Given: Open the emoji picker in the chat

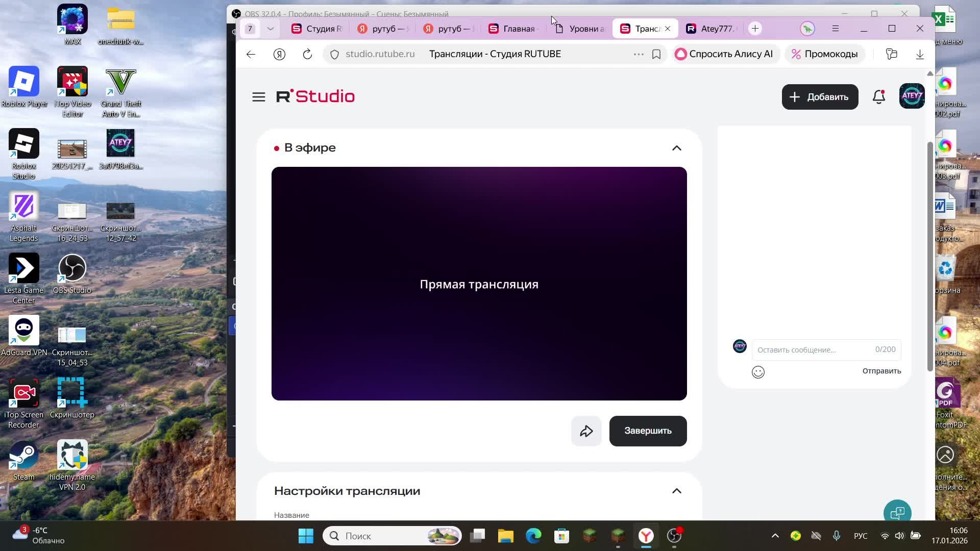Looking at the screenshot, I should click(x=758, y=372).
